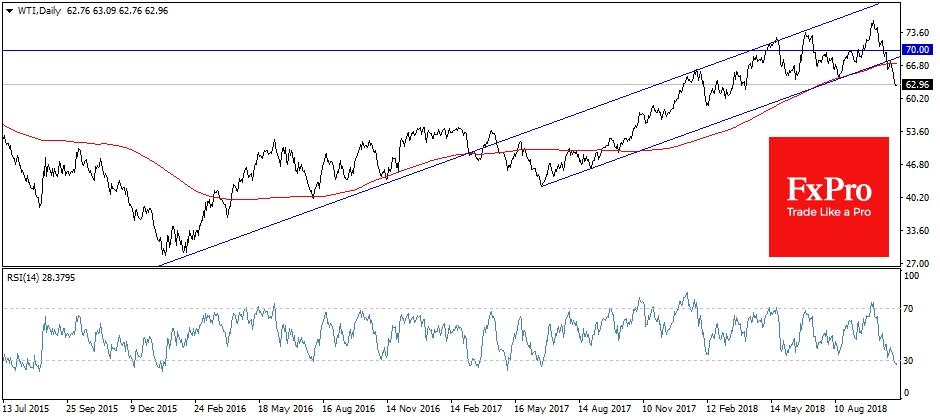Screen dimensions: 940x420
Task: Click the 33.60 price axis label
Action: [919, 231]
